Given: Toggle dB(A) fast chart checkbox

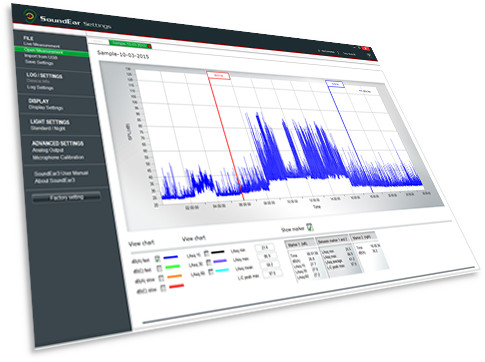Looking at the screenshot, I should point(158,259).
